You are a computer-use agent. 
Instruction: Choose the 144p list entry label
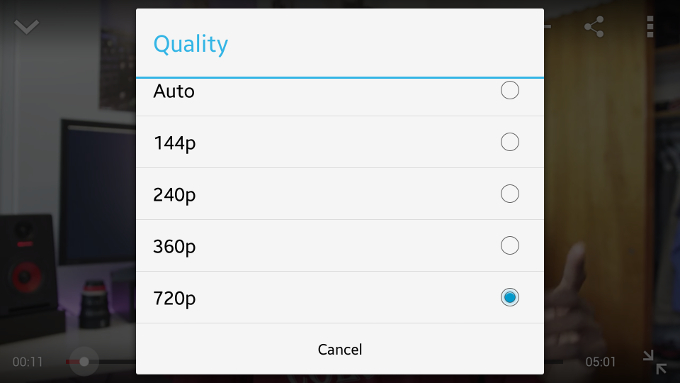pyautogui.click(x=174, y=143)
